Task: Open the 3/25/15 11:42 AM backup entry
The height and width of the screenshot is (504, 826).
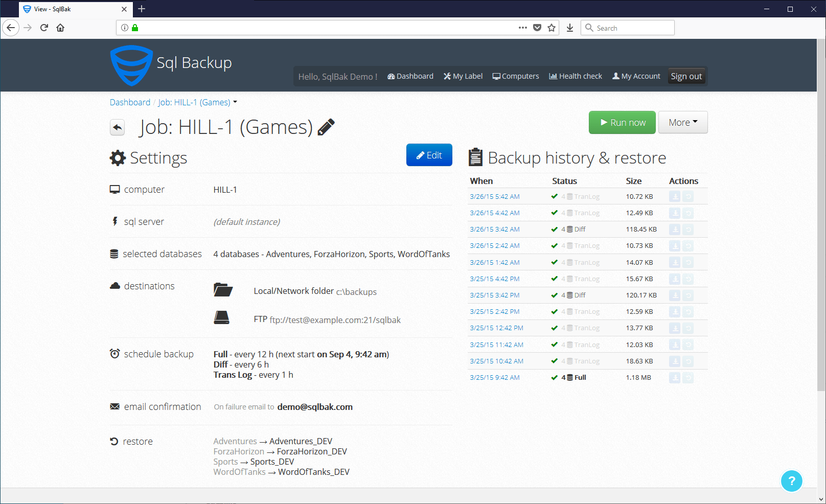Action: 497,345
